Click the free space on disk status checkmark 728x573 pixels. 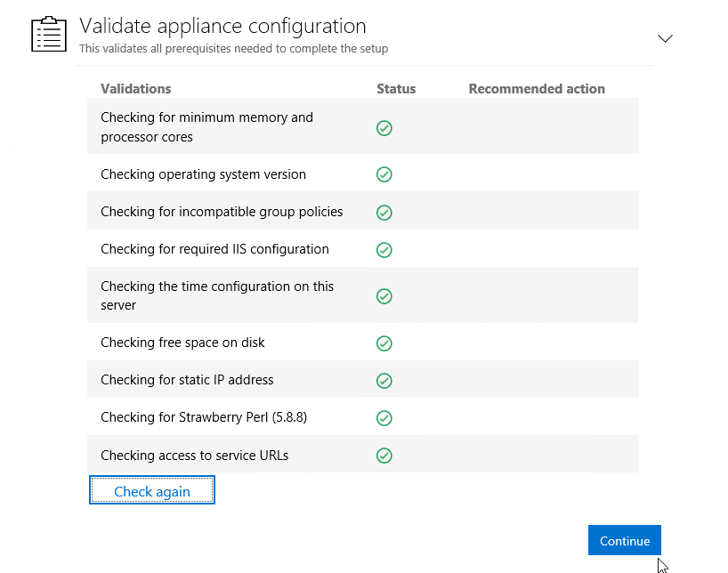pyautogui.click(x=384, y=343)
